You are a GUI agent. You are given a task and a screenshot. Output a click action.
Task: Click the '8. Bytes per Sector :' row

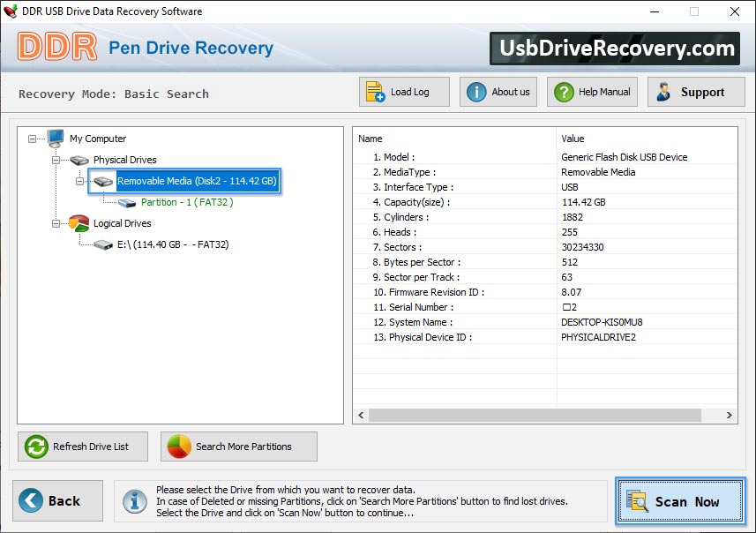pyautogui.click(x=545, y=262)
